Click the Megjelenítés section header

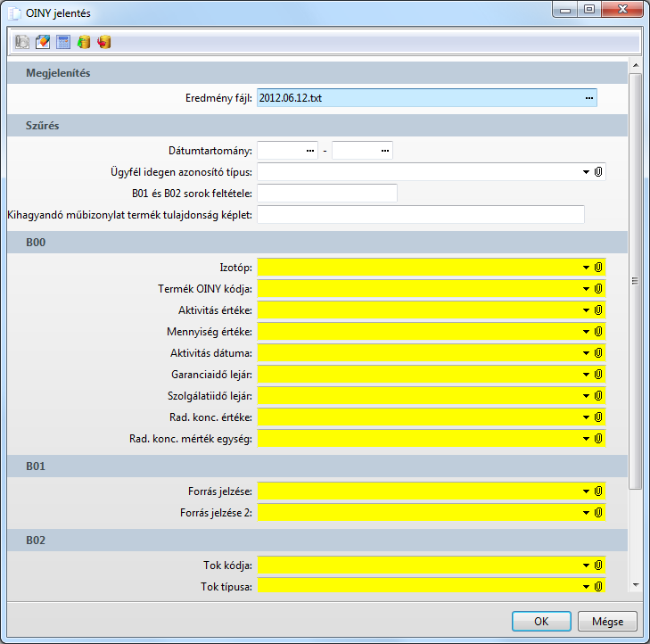point(317,73)
